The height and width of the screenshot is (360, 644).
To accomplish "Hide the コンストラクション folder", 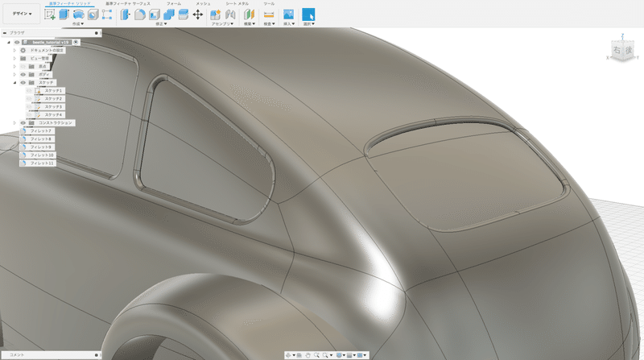I will pyautogui.click(x=23, y=123).
